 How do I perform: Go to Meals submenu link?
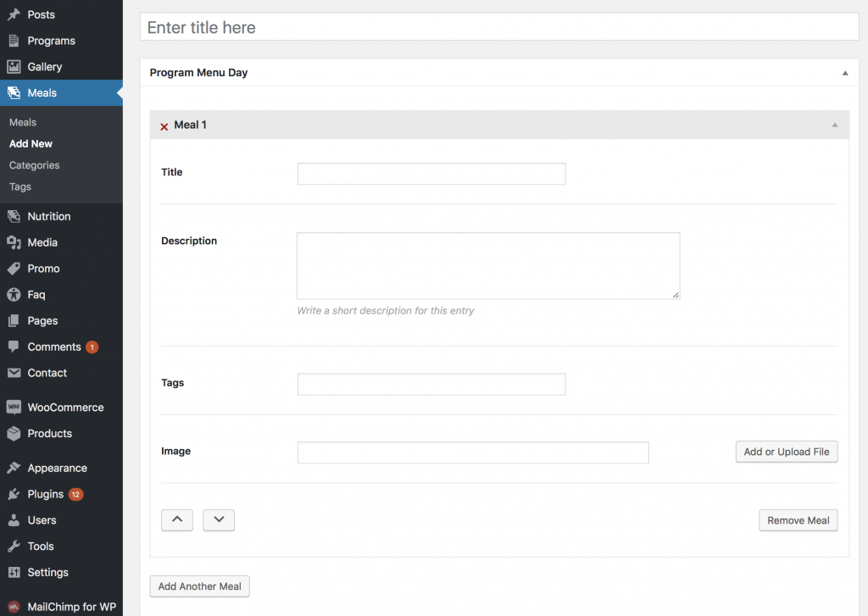point(23,122)
